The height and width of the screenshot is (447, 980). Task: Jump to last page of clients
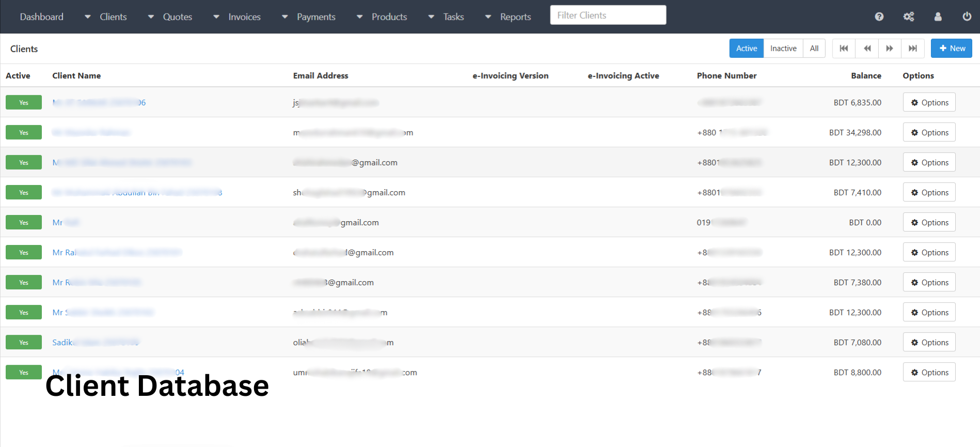(x=913, y=49)
